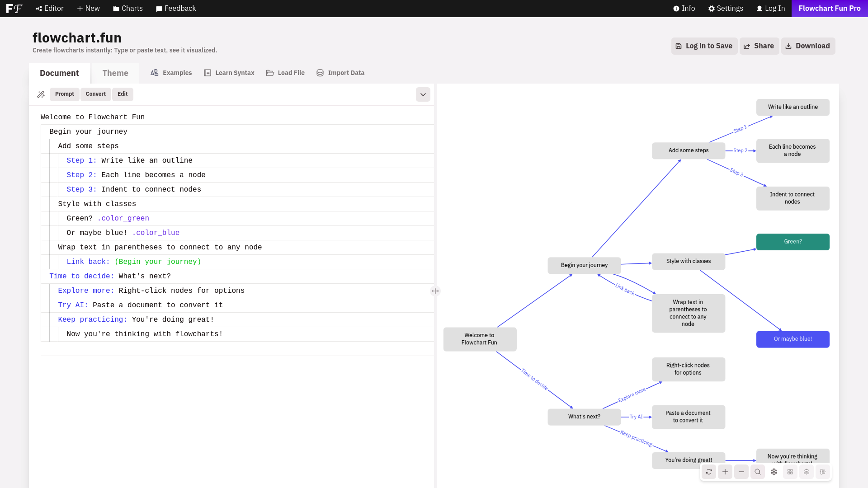Screen dimensions: 868x488
Task: Click the 'Link back' edge label
Action: pyautogui.click(x=625, y=289)
